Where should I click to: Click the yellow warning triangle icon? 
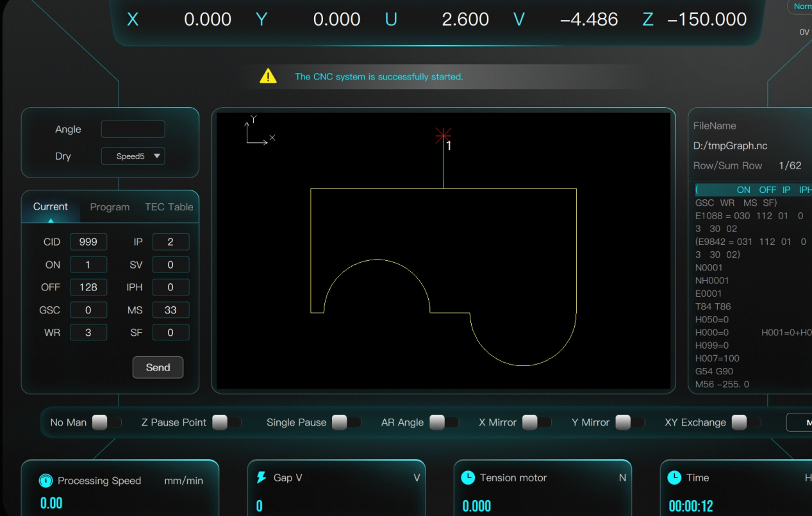coord(268,76)
